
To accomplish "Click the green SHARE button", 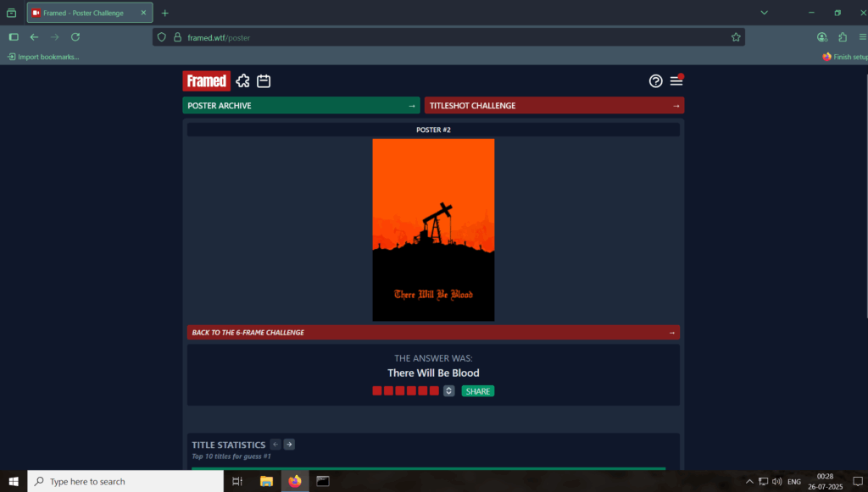I will (478, 391).
